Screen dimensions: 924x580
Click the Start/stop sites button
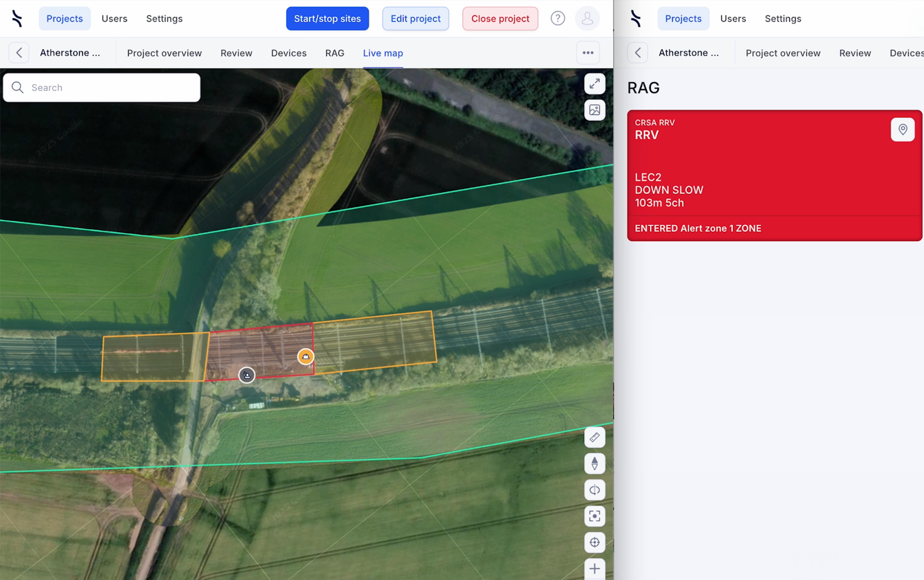point(327,19)
